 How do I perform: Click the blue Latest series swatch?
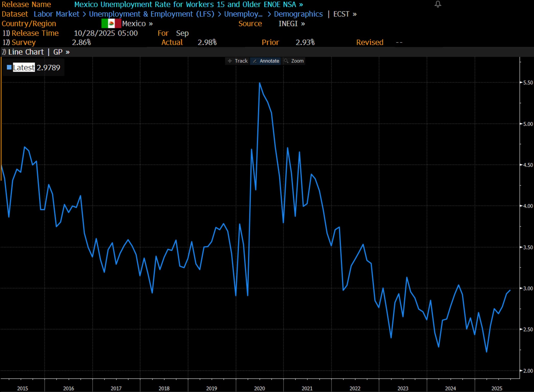coord(9,67)
